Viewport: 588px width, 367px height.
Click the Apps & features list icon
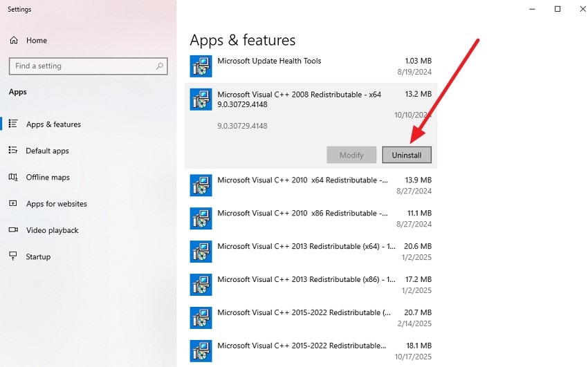click(x=13, y=124)
